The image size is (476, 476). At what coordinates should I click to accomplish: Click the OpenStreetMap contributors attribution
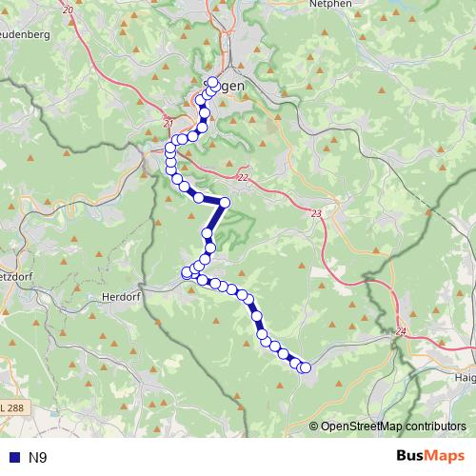[387, 426]
